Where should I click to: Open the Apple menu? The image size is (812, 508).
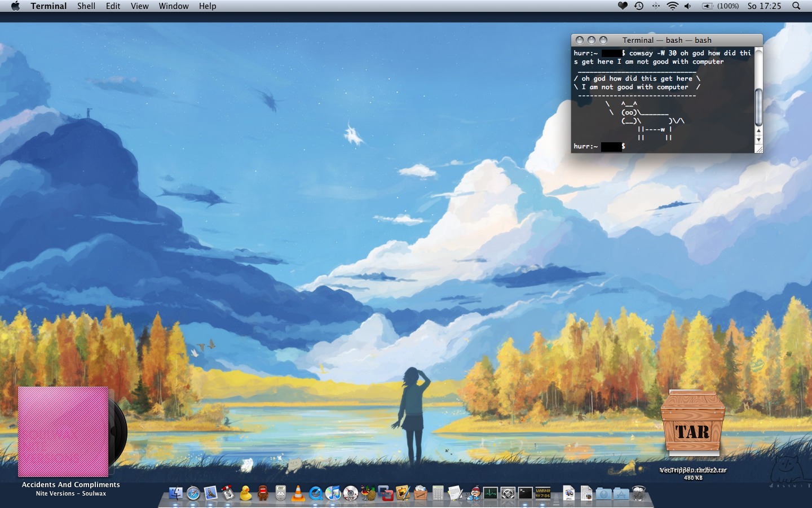15,6
